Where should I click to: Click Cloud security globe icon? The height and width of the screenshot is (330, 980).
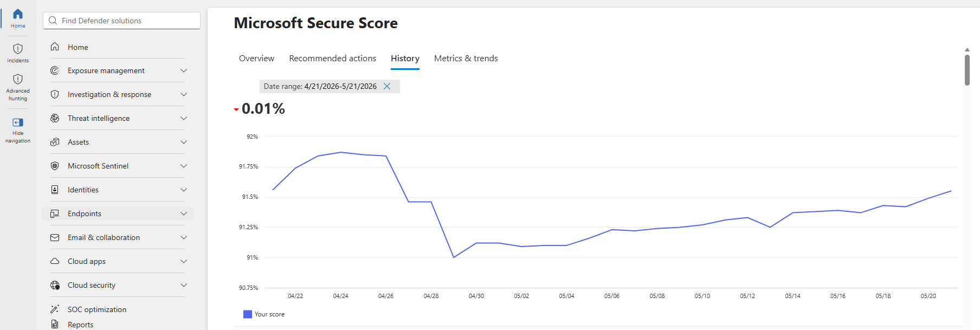[x=55, y=285]
